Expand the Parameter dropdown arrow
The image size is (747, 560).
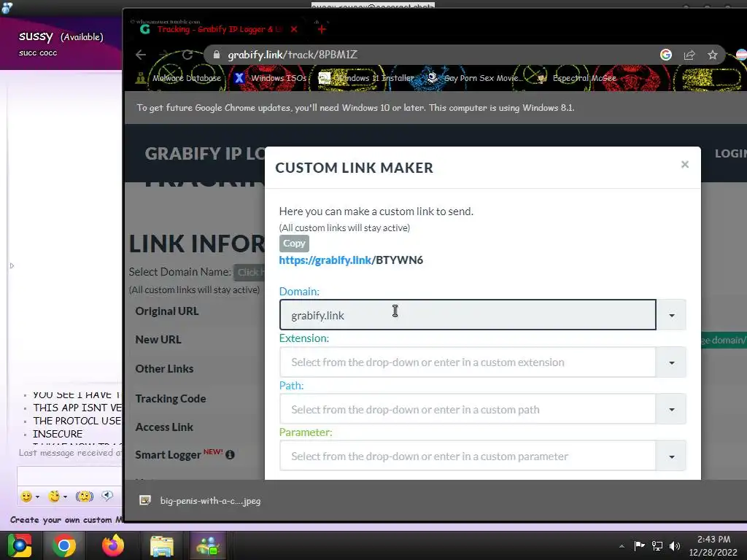coord(671,456)
